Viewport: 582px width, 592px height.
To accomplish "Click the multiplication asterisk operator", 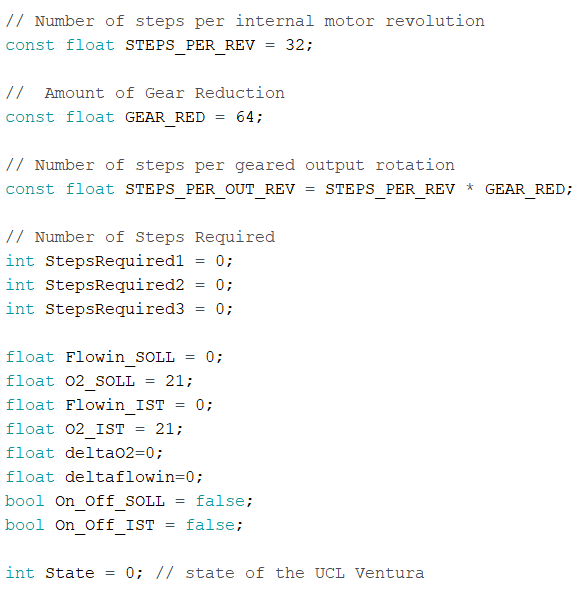I will (470, 188).
